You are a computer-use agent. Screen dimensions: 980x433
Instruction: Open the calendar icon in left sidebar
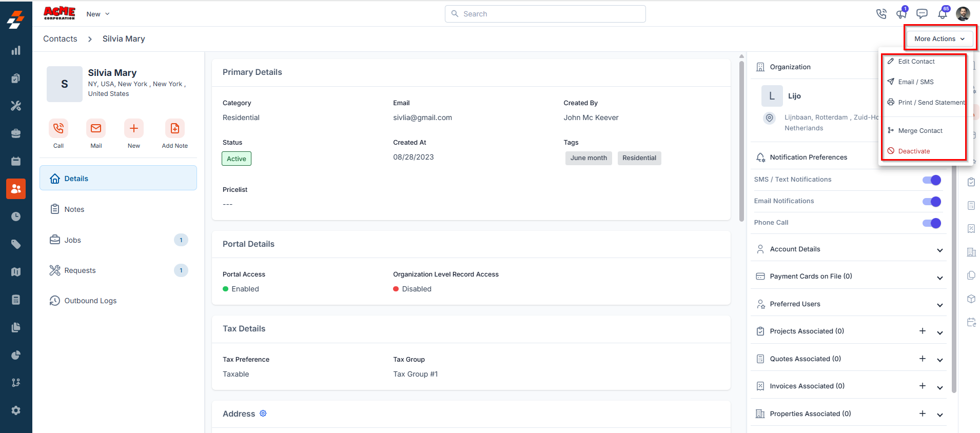coord(16,161)
